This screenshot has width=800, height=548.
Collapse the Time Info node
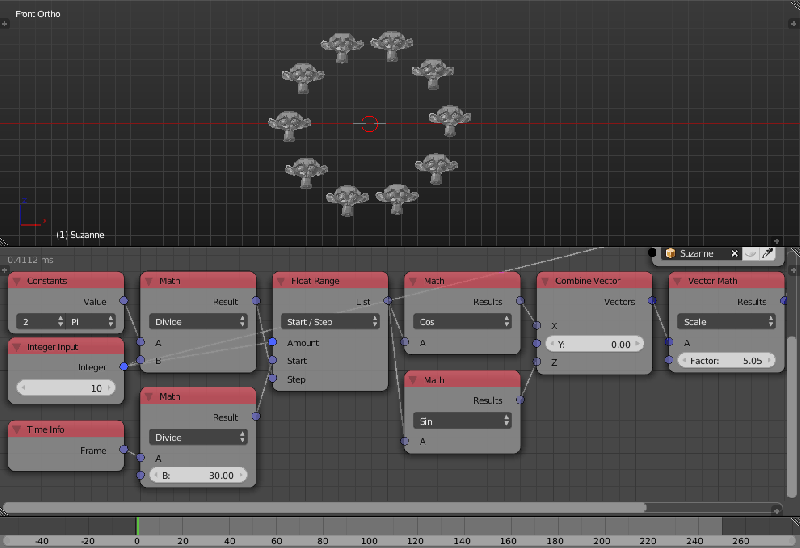[17, 430]
